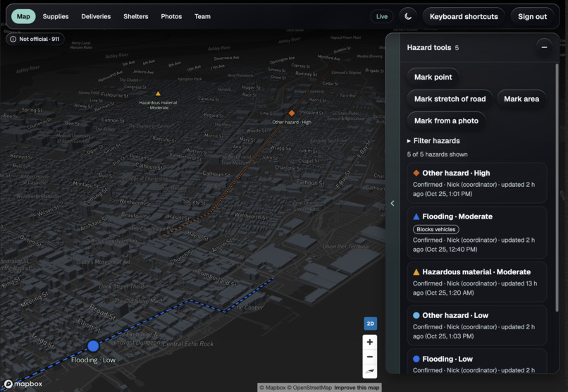Click the Hazard tools heading
The width and height of the screenshot is (568, 392).
coord(429,47)
